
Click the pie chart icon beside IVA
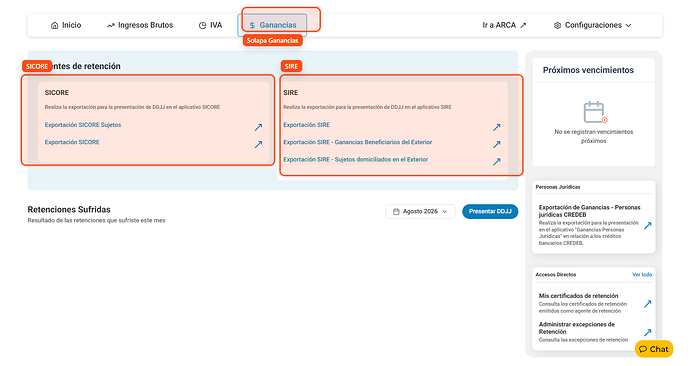[x=202, y=26]
